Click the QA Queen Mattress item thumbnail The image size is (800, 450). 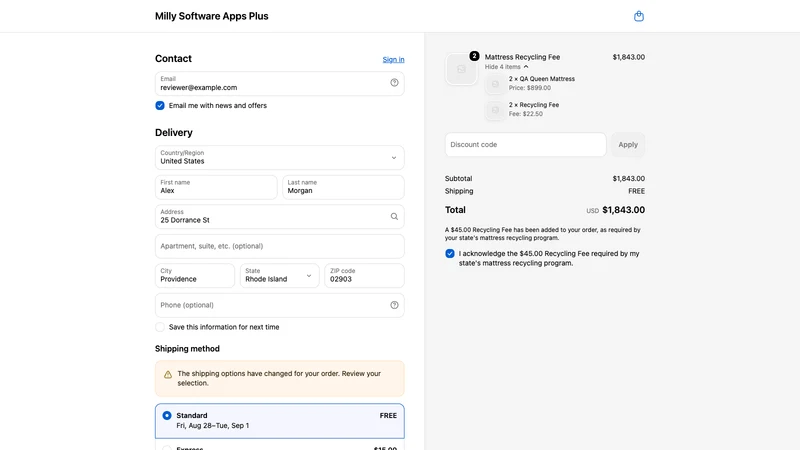(495, 84)
